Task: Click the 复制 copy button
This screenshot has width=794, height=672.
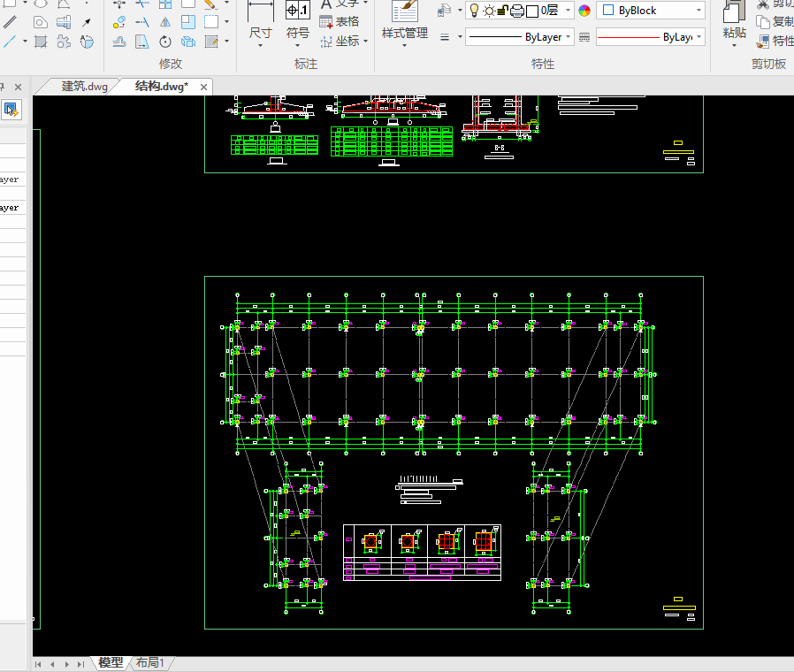Action: pyautogui.click(x=775, y=22)
